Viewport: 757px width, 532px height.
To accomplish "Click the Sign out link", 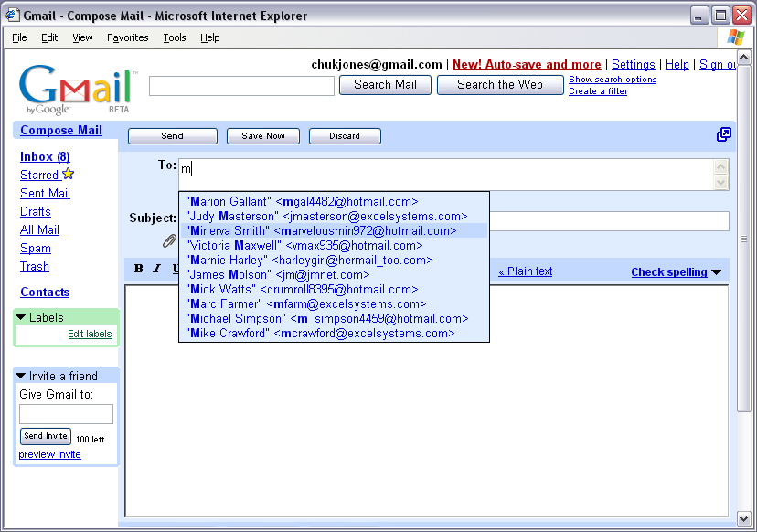I will 718,65.
